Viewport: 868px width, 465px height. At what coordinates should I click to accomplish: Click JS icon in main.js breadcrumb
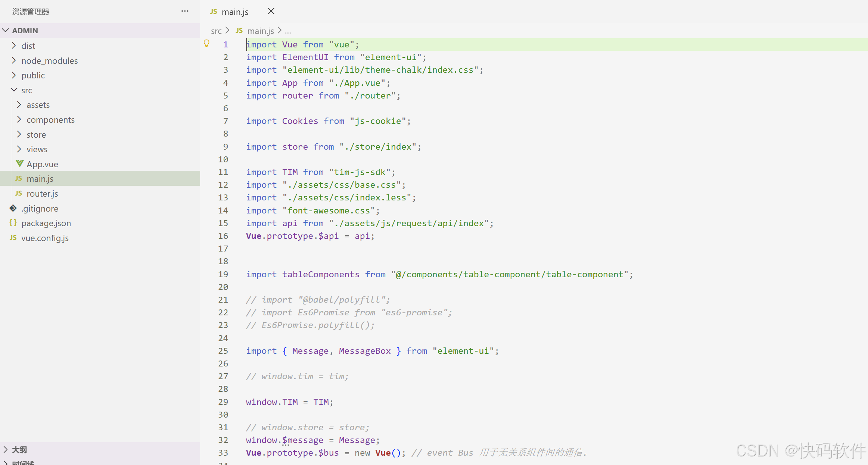[239, 31]
